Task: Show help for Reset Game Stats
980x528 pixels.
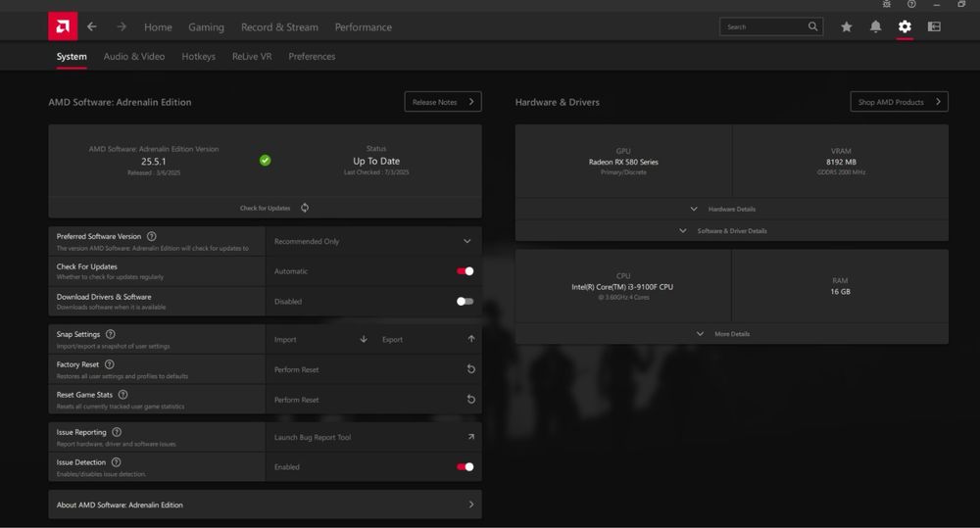Action: (x=122, y=394)
